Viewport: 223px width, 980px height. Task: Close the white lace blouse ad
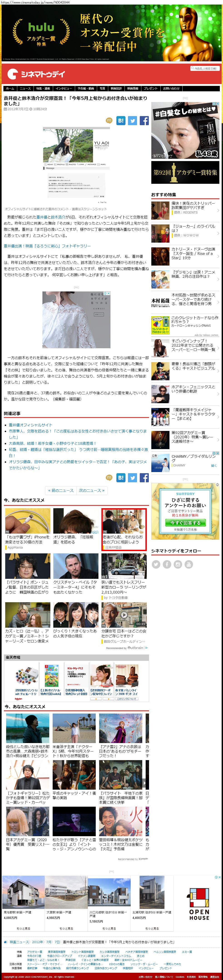pos(109,293)
